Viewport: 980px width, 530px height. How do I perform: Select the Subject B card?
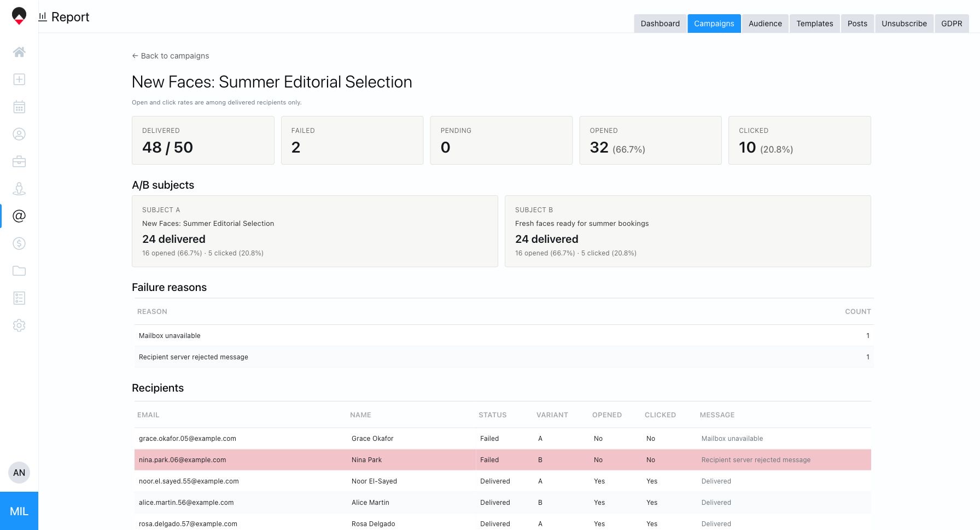(x=688, y=231)
